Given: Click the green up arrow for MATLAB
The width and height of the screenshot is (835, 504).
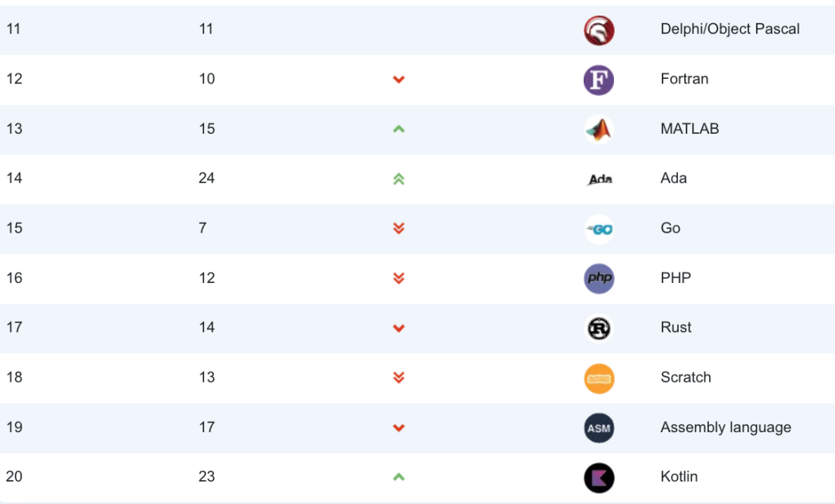Looking at the screenshot, I should pos(399,129).
